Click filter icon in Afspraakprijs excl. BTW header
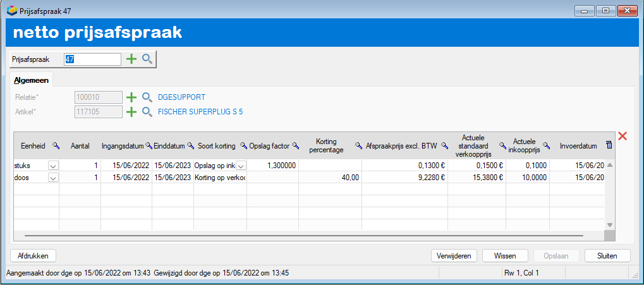644x285 pixels. coord(444,145)
